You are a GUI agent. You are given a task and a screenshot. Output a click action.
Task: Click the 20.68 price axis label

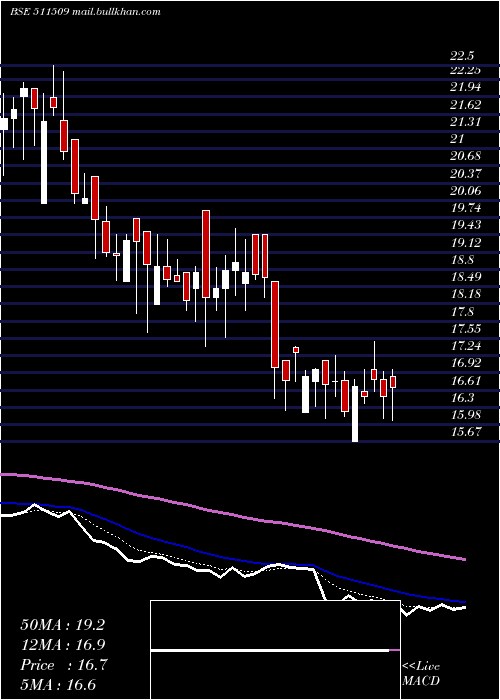pos(465,156)
